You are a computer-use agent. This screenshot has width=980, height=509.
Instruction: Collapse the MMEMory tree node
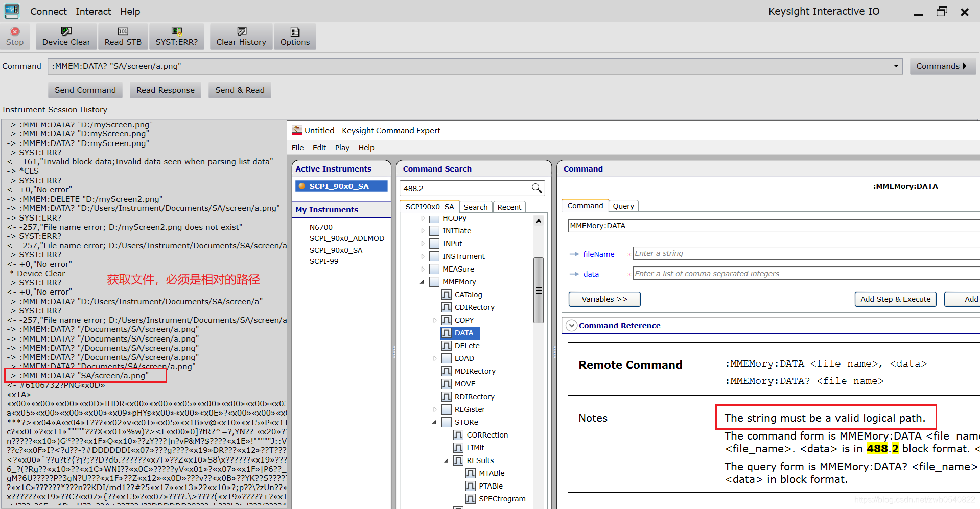[x=422, y=282]
